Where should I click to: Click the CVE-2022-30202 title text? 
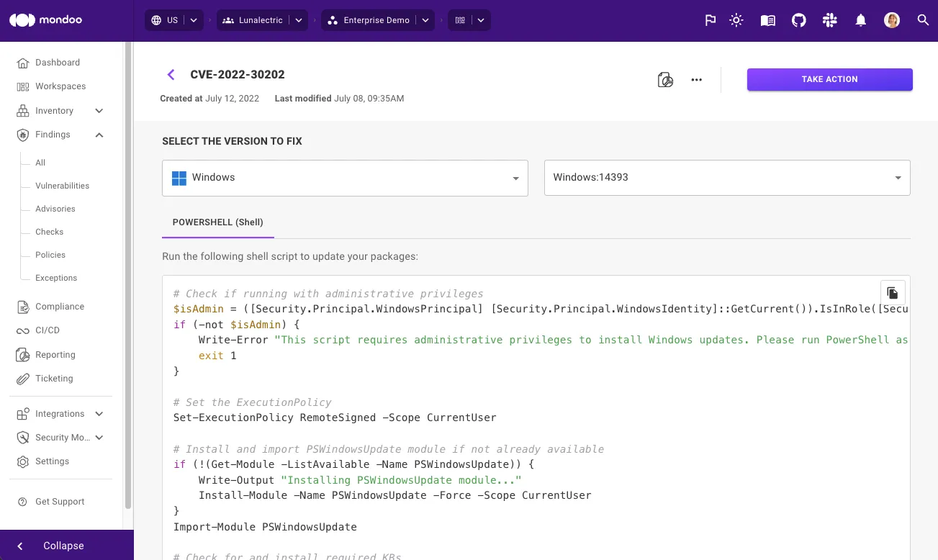coord(238,74)
